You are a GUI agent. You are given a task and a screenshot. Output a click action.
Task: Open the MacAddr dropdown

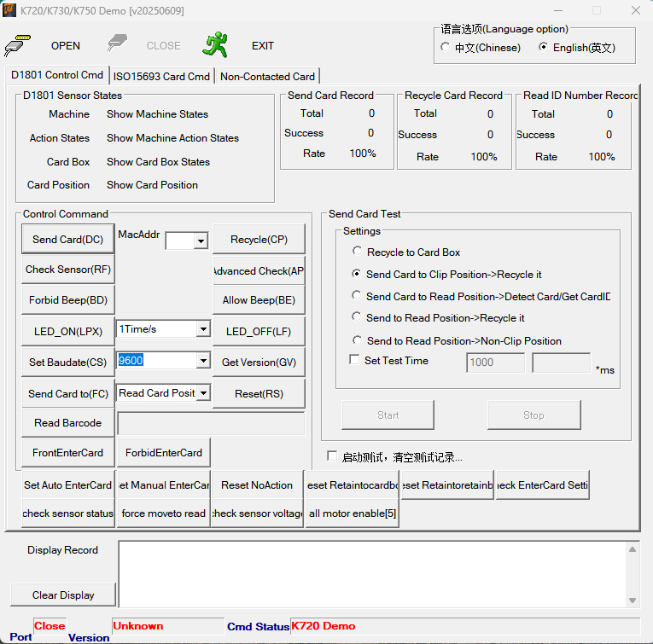click(201, 241)
